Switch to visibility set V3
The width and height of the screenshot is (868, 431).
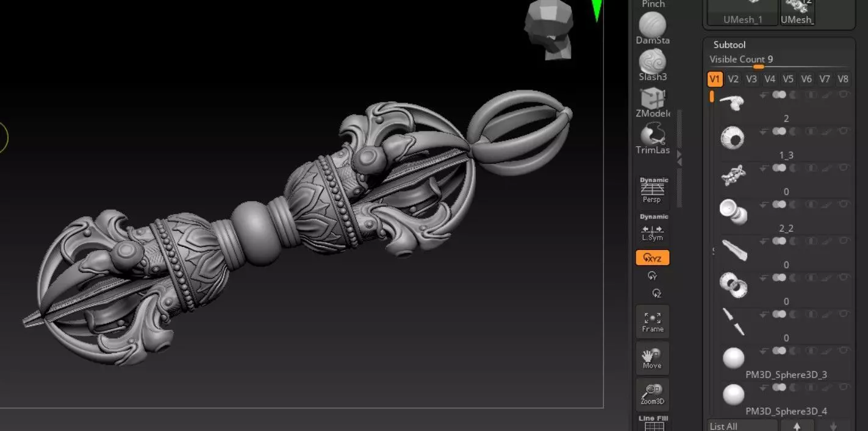coord(751,79)
